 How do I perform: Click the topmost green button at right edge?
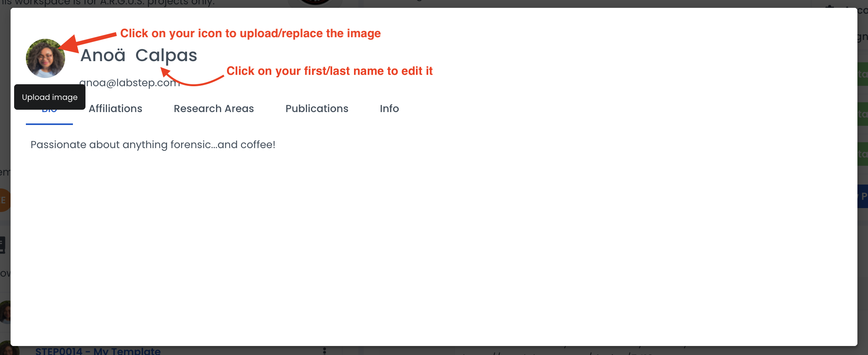click(863, 74)
